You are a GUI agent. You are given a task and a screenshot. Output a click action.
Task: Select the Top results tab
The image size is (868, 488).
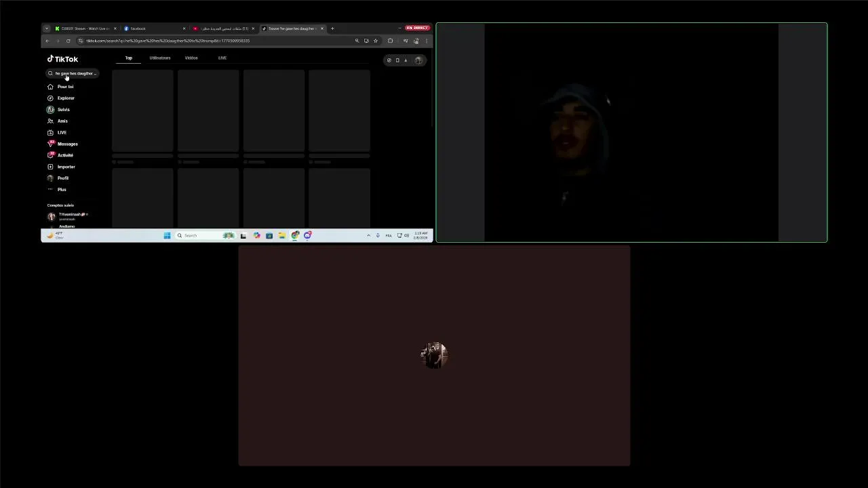pos(128,58)
